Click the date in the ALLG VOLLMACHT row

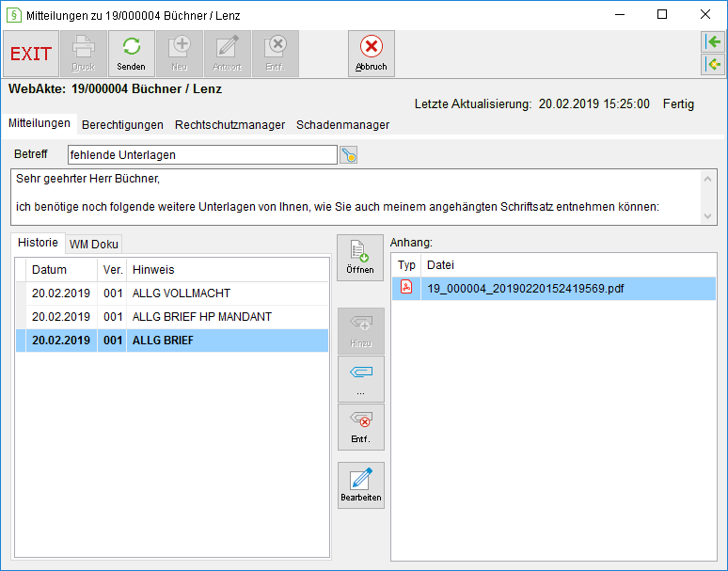click(61, 293)
